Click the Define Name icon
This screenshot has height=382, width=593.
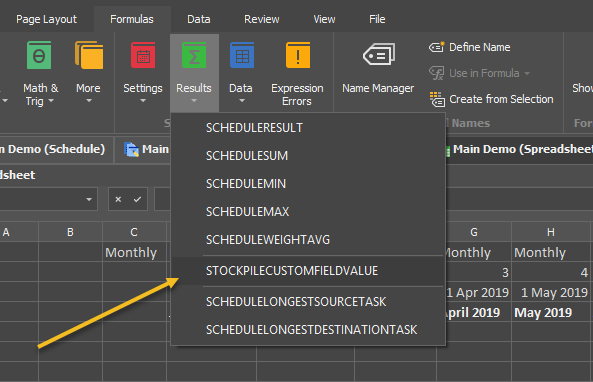[436, 47]
